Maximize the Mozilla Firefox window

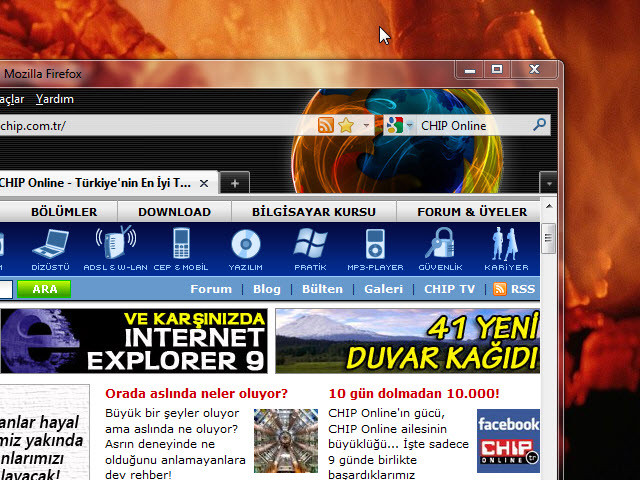click(x=497, y=70)
